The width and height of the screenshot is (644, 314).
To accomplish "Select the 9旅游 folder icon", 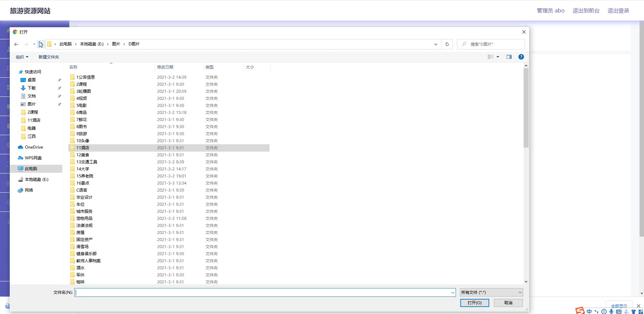I will (72, 133).
